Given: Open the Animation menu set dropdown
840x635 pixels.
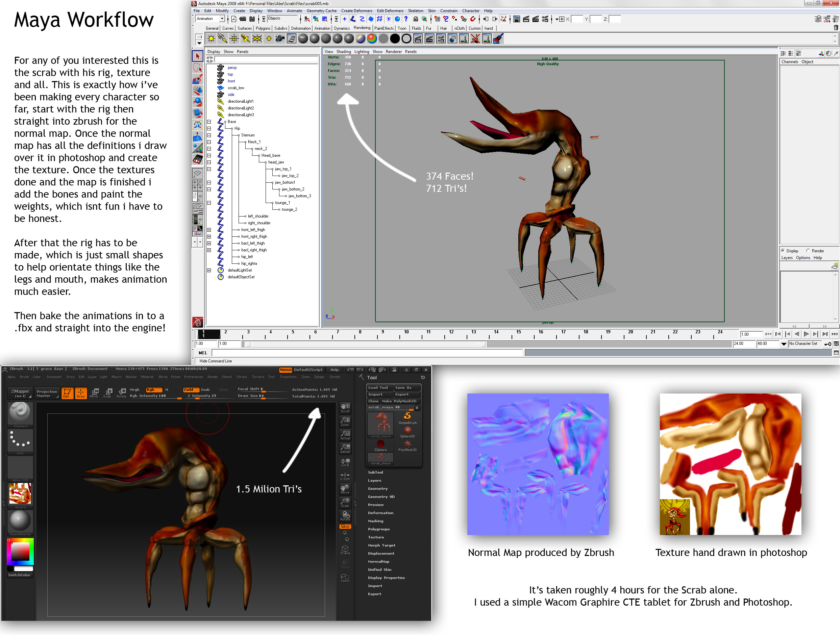Looking at the screenshot, I should tap(222, 19).
